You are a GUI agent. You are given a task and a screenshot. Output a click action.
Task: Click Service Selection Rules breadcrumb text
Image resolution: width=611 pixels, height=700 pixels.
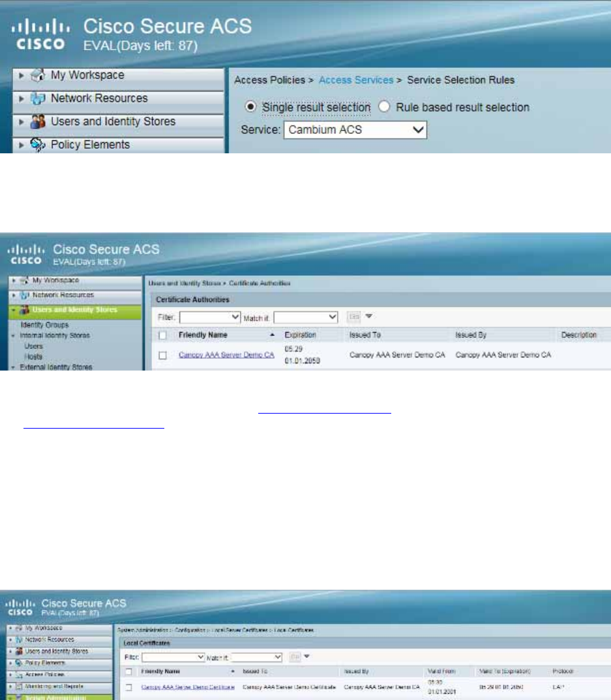460,80
